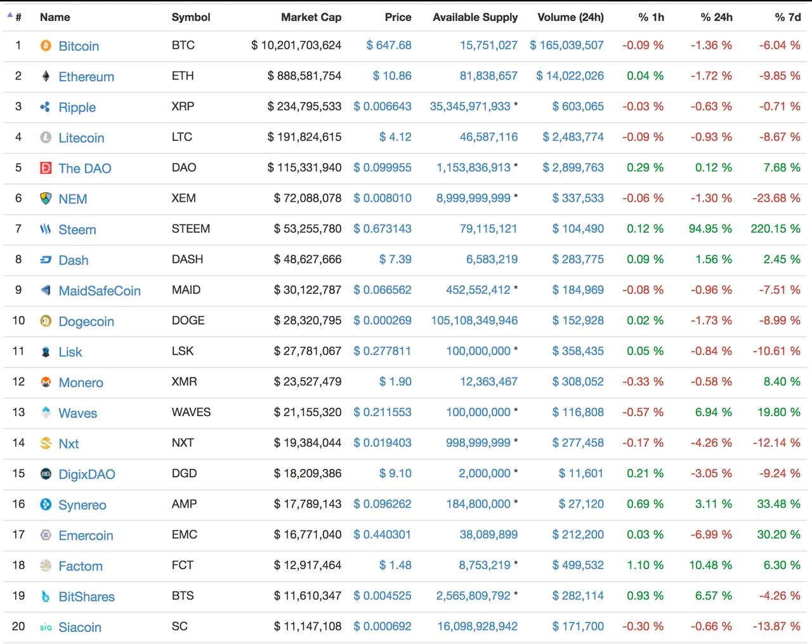Open the Monero name link
Screen dimensions: 812x644
pos(81,383)
